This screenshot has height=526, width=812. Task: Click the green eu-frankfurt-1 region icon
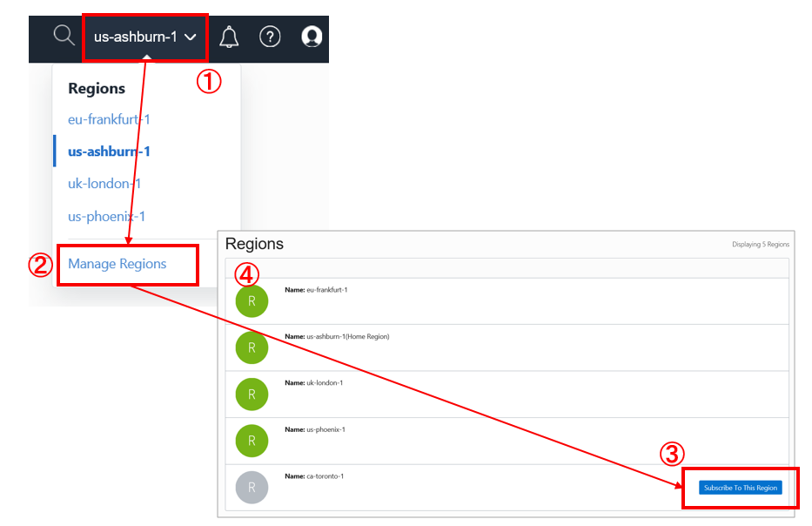pyautogui.click(x=252, y=300)
